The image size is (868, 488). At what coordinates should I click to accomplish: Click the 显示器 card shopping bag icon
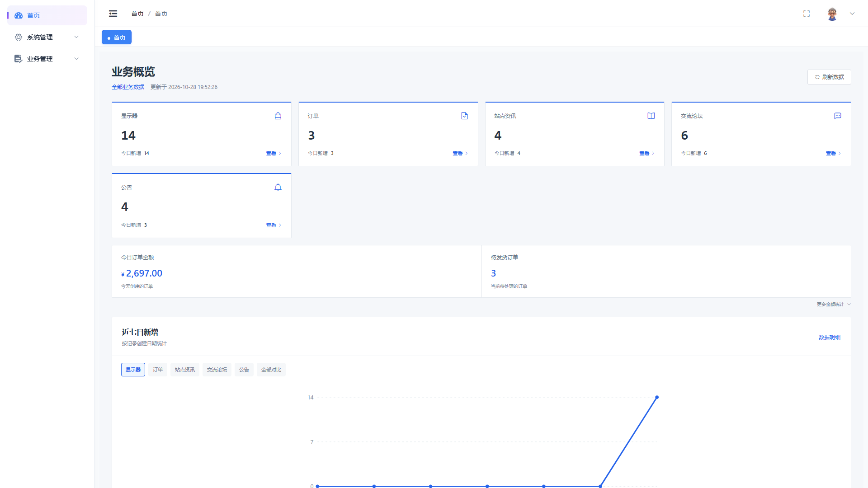click(278, 116)
